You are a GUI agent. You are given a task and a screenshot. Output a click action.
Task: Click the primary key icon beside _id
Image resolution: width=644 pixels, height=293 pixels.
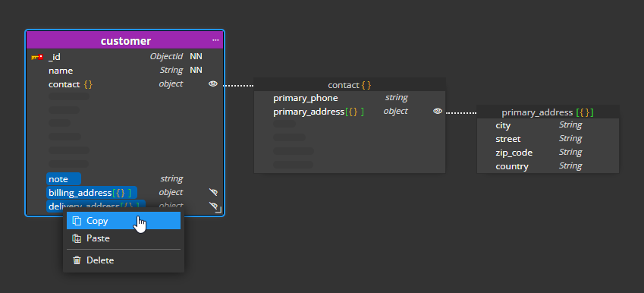[x=37, y=57]
